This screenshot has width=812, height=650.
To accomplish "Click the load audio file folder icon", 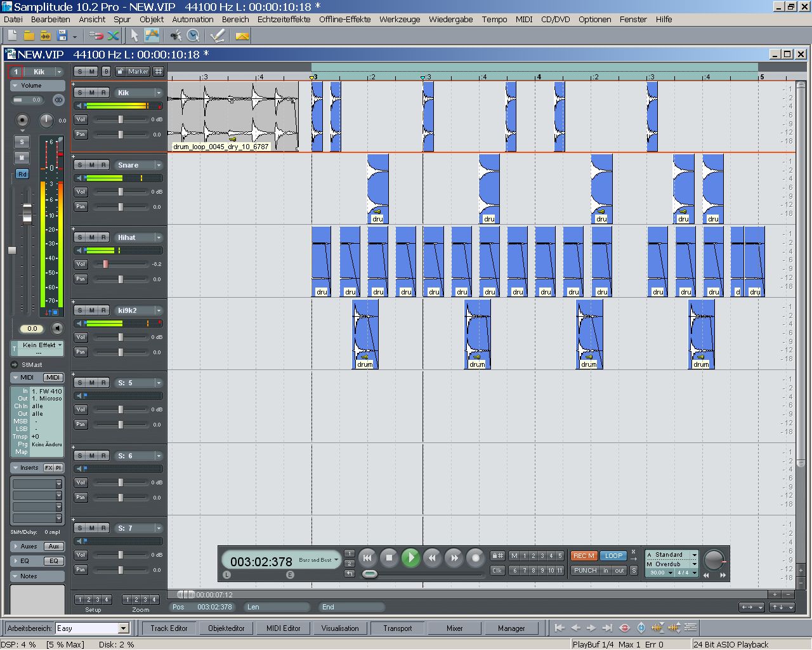I will tap(45, 36).
